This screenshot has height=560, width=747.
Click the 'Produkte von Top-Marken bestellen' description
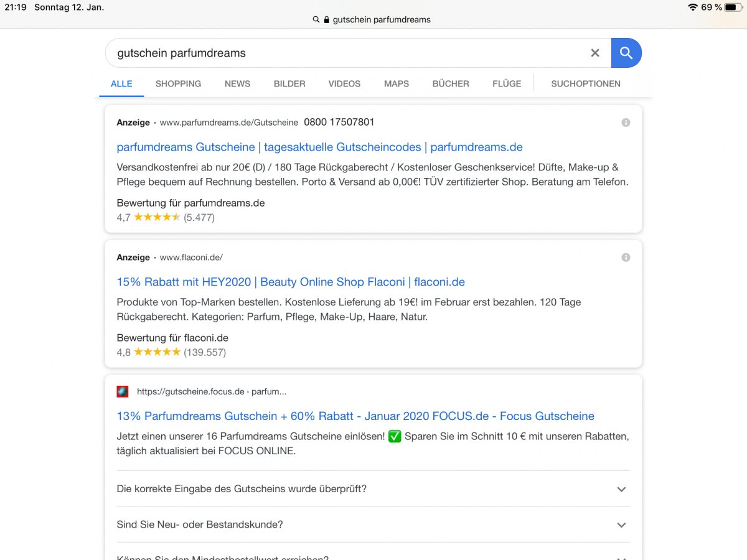pyautogui.click(x=349, y=310)
